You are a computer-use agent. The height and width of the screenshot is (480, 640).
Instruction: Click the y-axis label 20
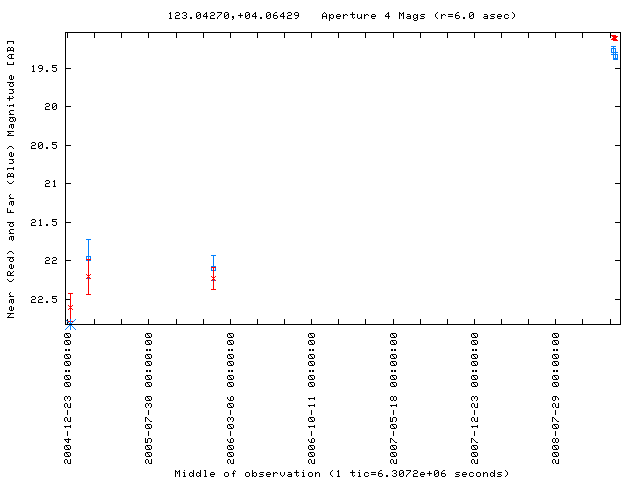coord(51,107)
